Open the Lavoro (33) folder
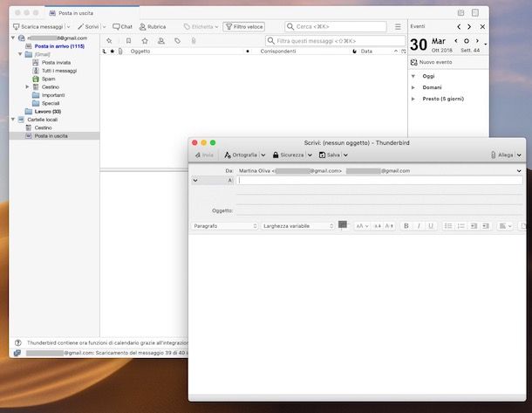 [x=47, y=112]
